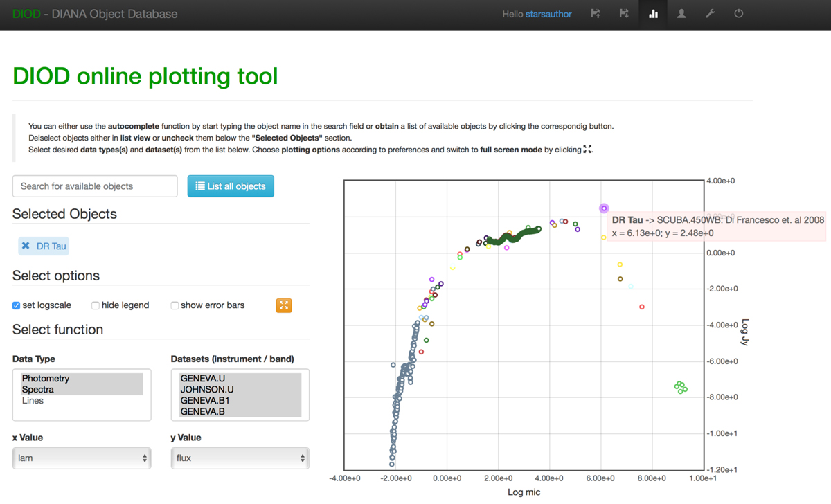Select JOHNSON.U in the Datasets list
This screenshot has height=504, width=831.
207,390
